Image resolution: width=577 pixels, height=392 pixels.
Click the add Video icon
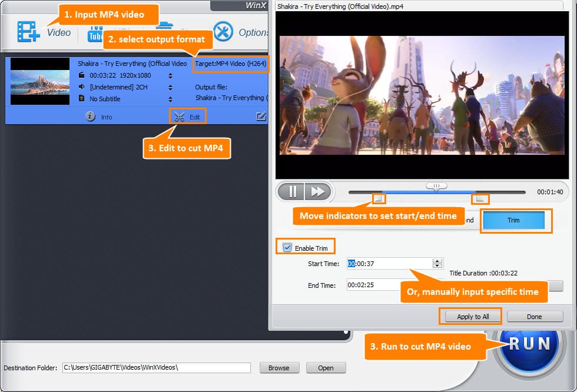click(x=28, y=32)
